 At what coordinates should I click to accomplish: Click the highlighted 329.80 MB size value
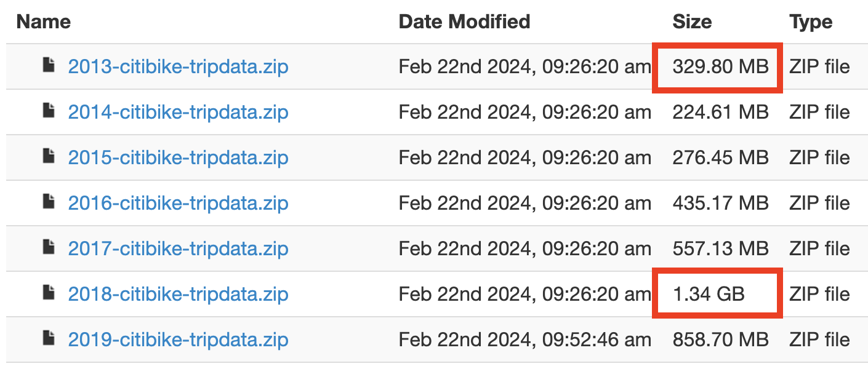(720, 66)
